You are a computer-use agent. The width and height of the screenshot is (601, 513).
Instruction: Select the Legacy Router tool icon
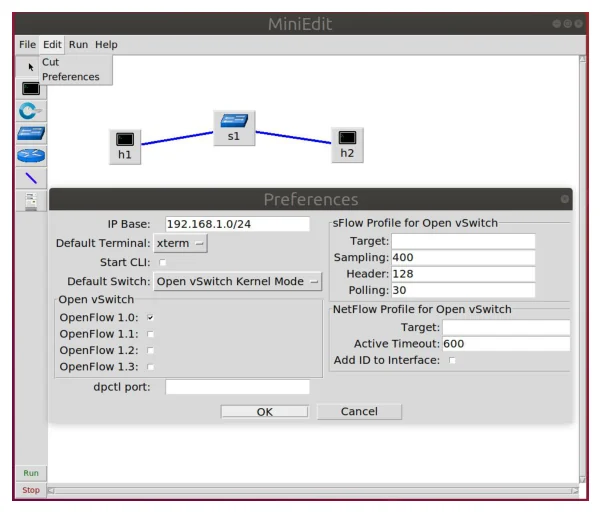31,156
